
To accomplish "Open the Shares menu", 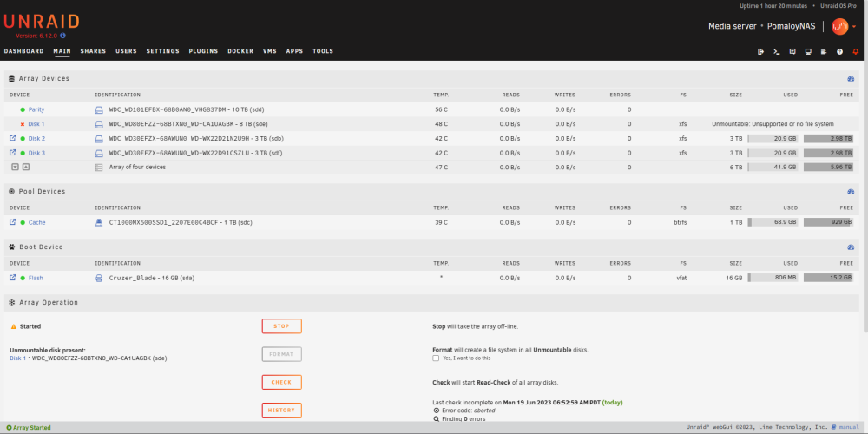I will pos(93,51).
